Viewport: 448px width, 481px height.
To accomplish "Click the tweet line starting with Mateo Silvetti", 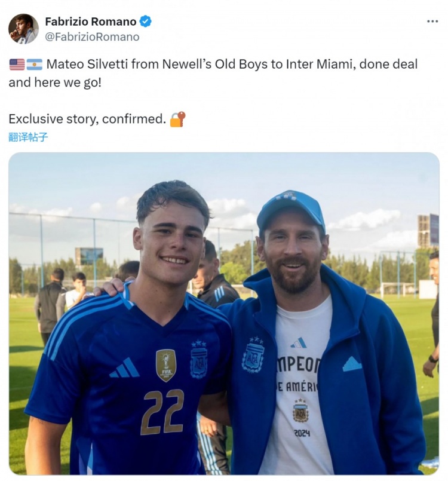I will pyautogui.click(x=232, y=64).
